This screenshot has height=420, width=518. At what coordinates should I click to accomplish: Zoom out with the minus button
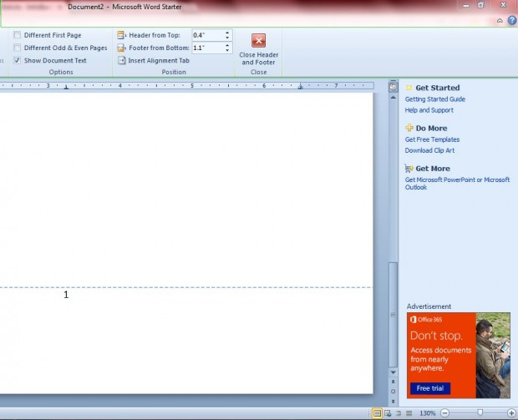[x=445, y=412]
